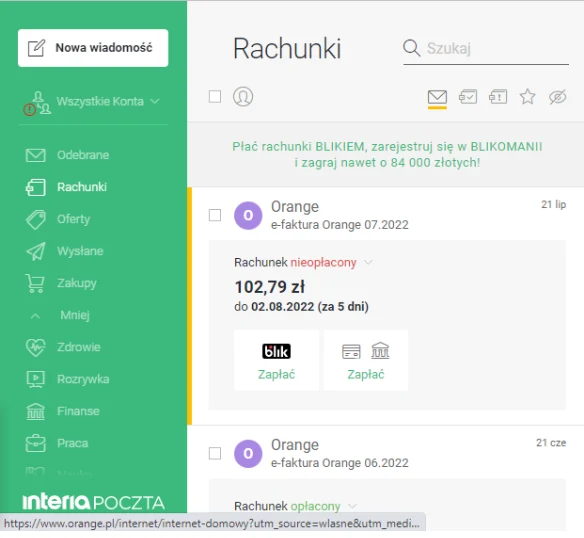
Task: Click the sender avatar filter icon
Action: pyautogui.click(x=243, y=96)
